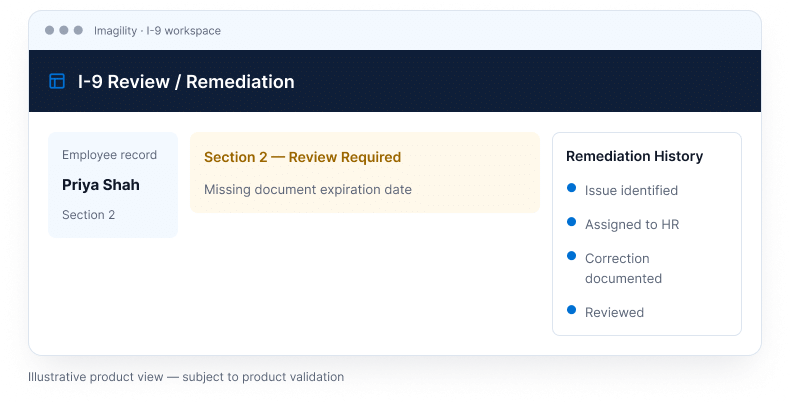
Task: Click the blue dot beside "Assigned to HR"
Action: [571, 222]
